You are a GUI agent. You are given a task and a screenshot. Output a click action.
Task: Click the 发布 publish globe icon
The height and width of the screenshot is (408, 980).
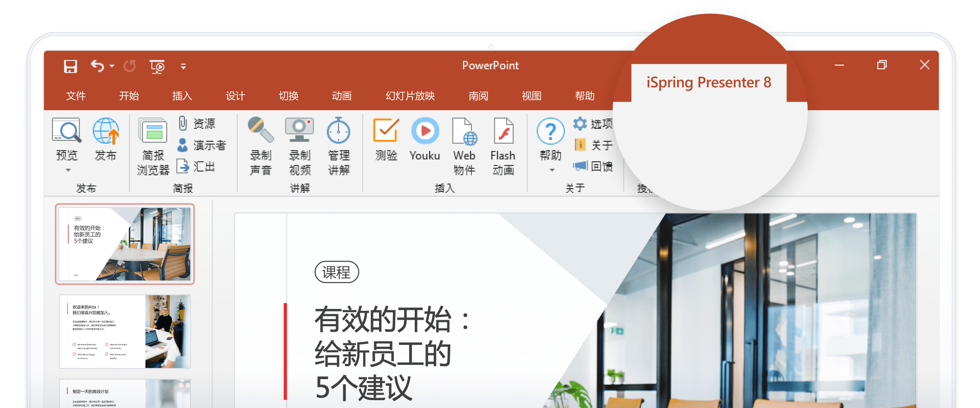(106, 131)
